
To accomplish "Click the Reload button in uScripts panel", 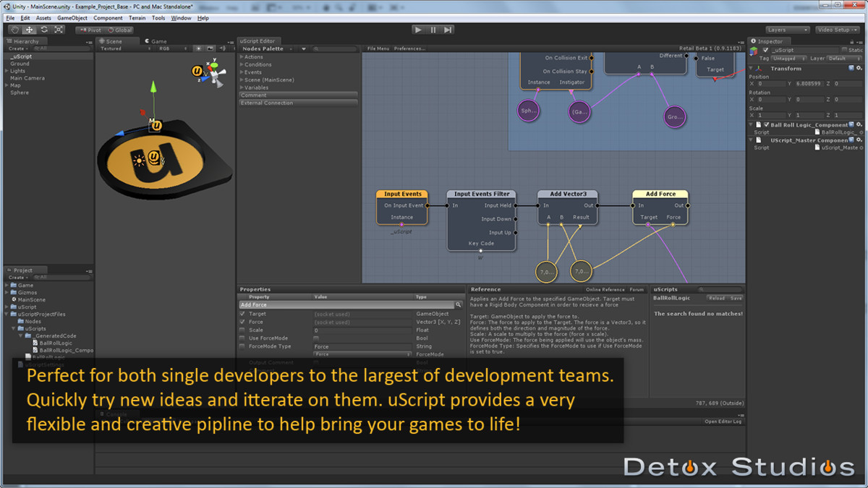I will [717, 298].
